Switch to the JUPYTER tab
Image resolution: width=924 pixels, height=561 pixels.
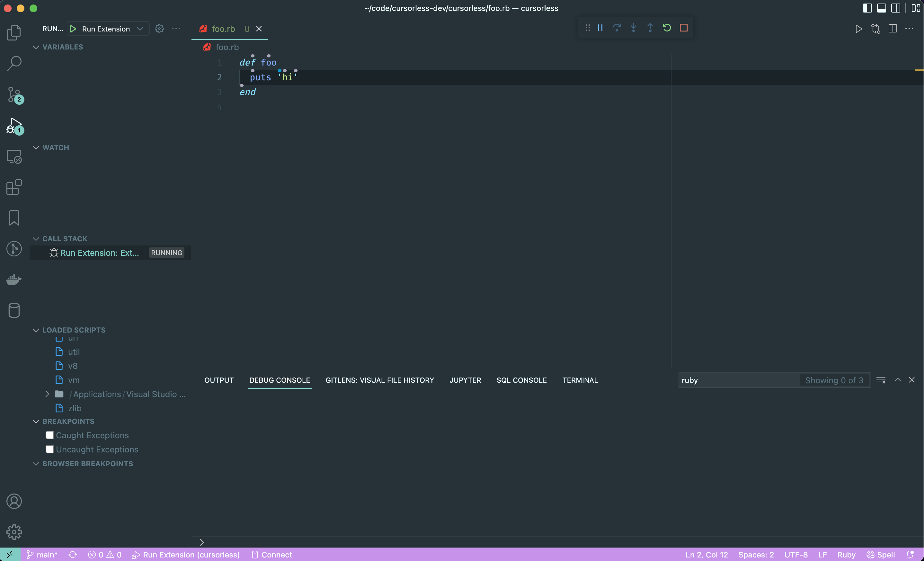point(465,380)
